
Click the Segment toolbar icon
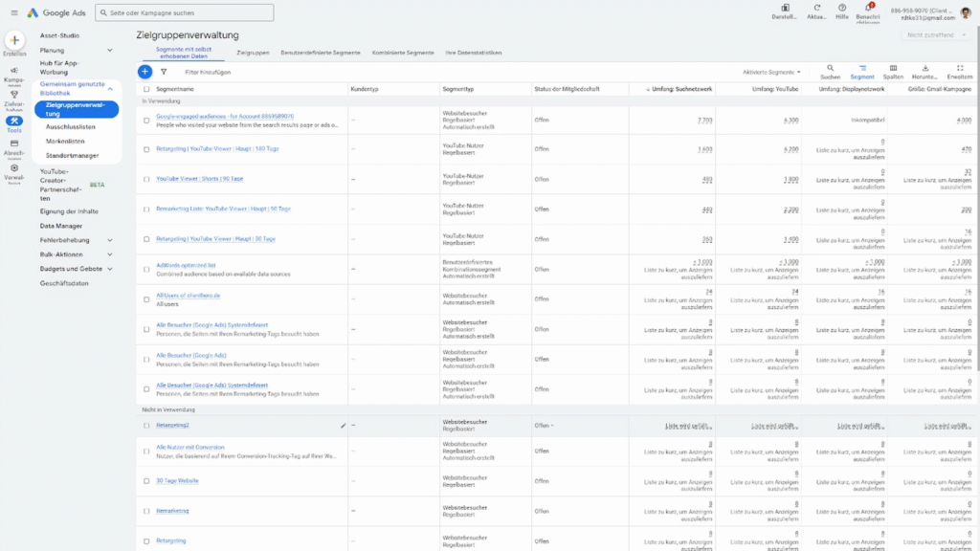[x=862, y=68]
